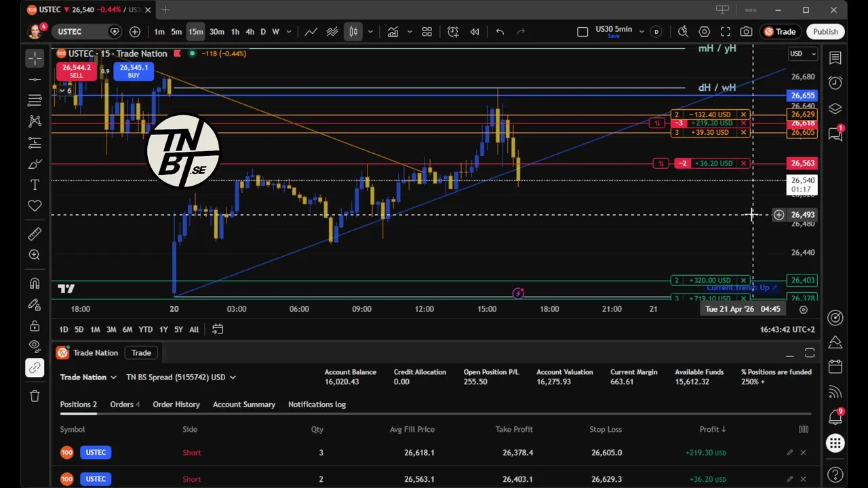This screenshot has width=868, height=488.
Task: Switch to the 1m timeframe
Action: pos(159,32)
